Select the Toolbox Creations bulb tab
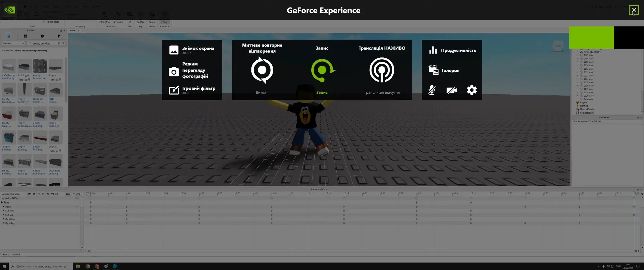The image size is (644, 270). point(59,36)
